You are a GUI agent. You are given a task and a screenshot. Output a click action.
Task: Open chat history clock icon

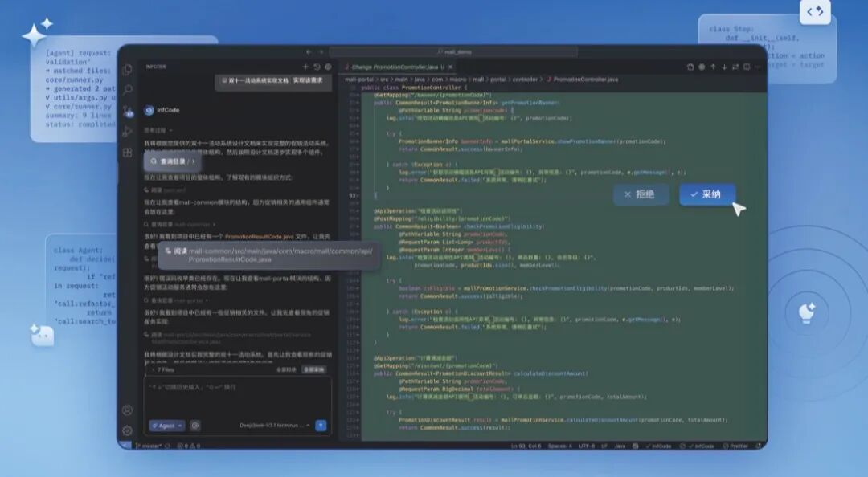[316, 67]
